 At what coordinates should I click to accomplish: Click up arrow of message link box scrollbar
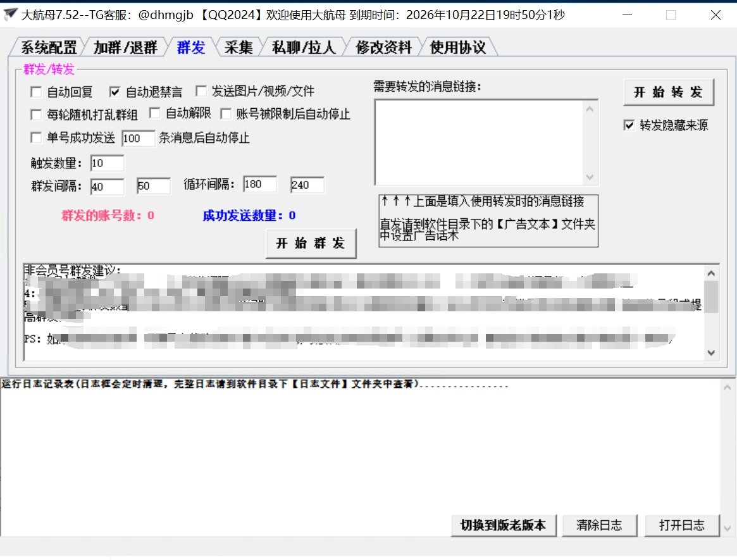pyautogui.click(x=591, y=109)
